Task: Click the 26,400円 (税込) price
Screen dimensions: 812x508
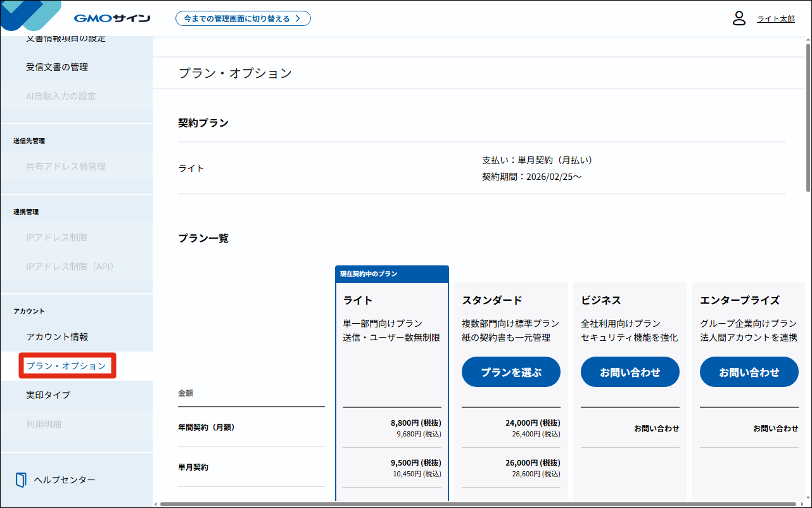Action: pos(536,434)
